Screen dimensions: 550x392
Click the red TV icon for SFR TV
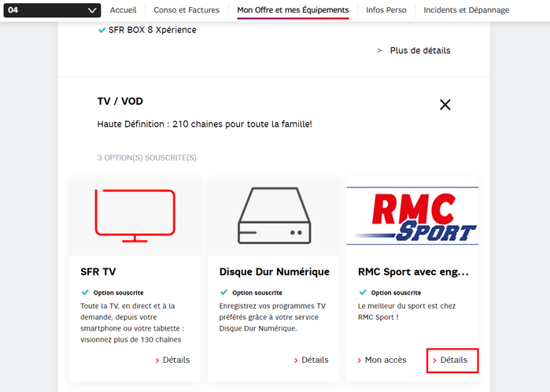[x=135, y=215]
